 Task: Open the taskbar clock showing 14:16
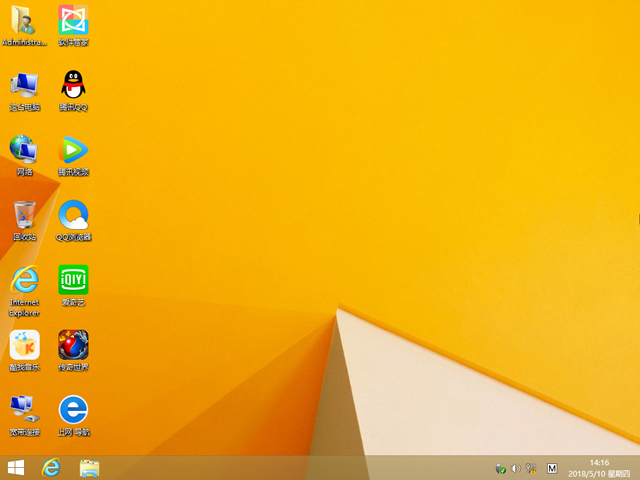(600, 467)
